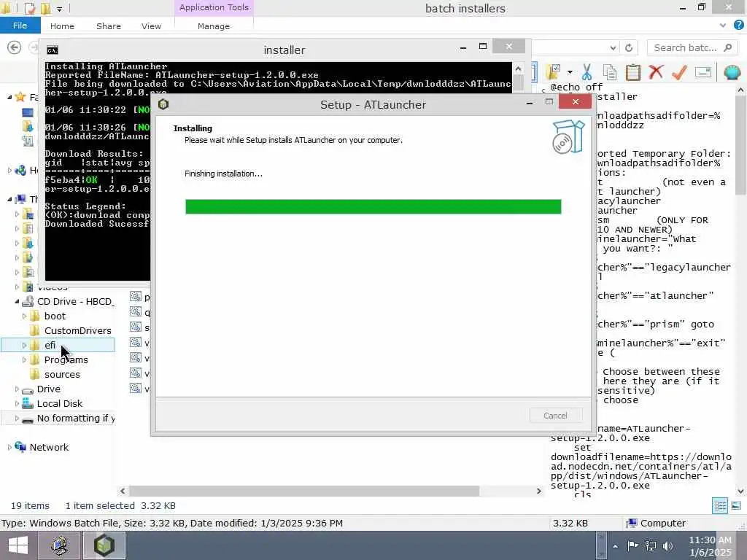Click the ATLauncher setup progress bar
The height and width of the screenshot is (560, 747).
click(373, 206)
